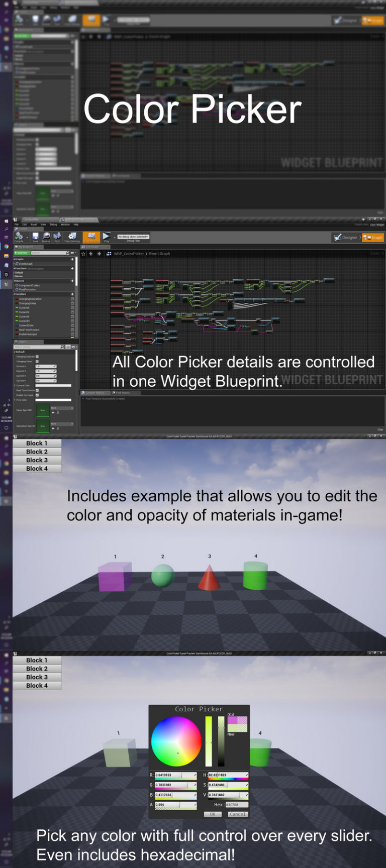Open Chrome from the Windows taskbar

[6, 247]
